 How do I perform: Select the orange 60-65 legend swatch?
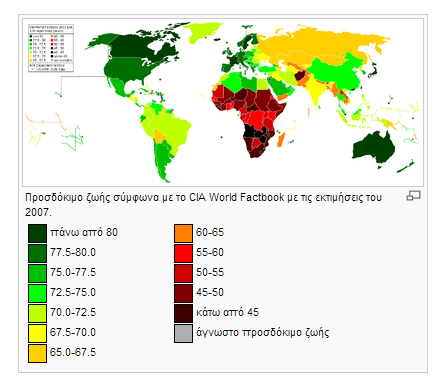click(183, 233)
